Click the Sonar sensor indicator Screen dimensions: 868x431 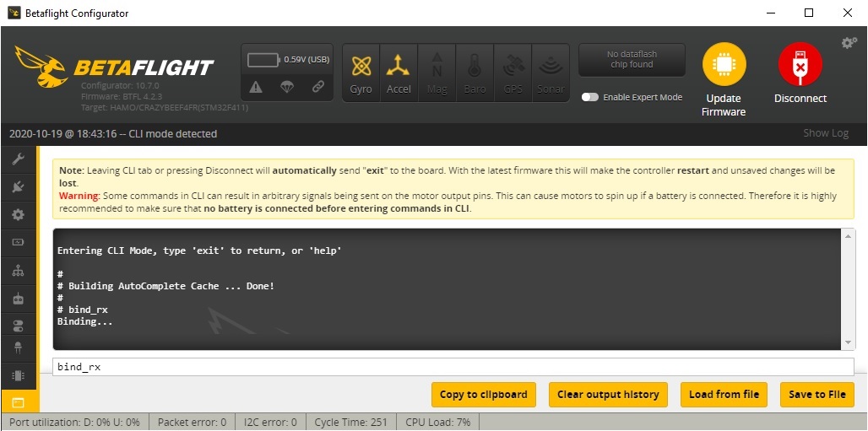[551, 73]
